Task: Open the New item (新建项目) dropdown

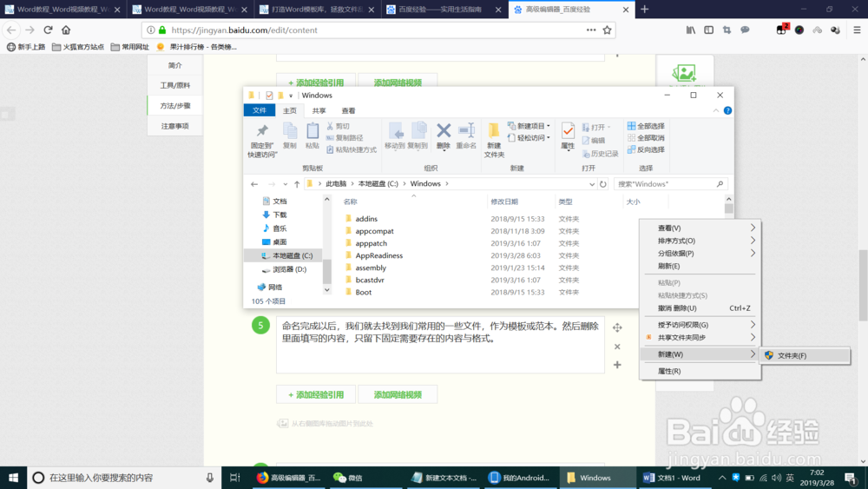Action: [x=529, y=126]
